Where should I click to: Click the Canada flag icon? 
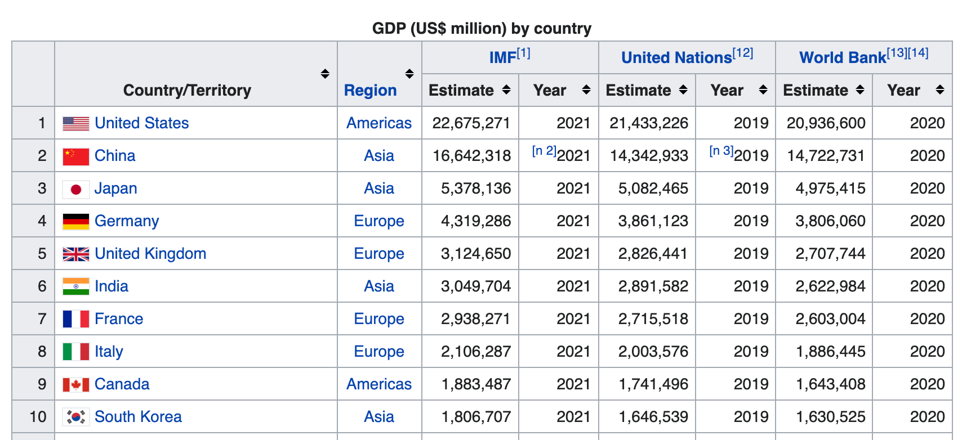76,385
